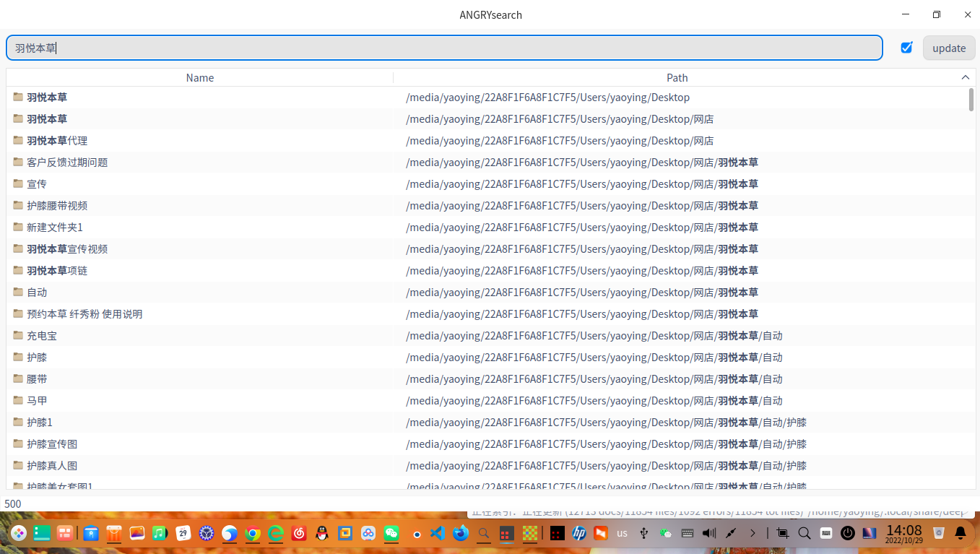Open the launcher from the dock
Screen dimensions: 980x554
click(x=18, y=534)
